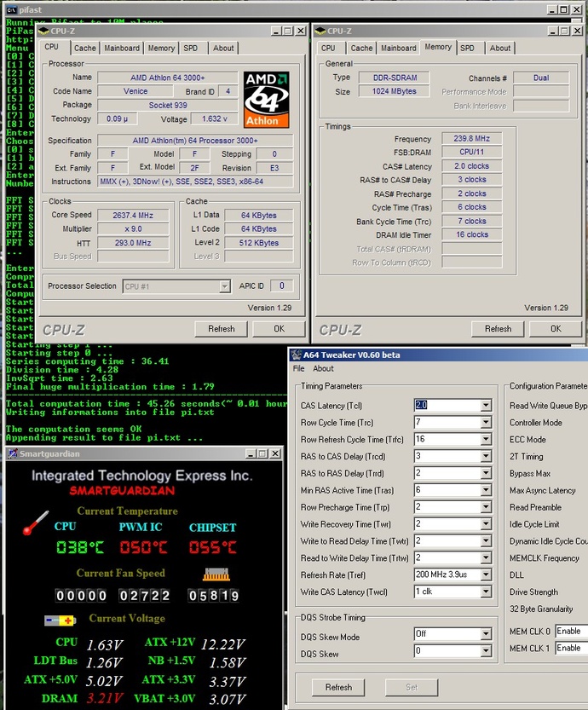Switch to CPU tab in right CPU-Z

click(x=328, y=48)
